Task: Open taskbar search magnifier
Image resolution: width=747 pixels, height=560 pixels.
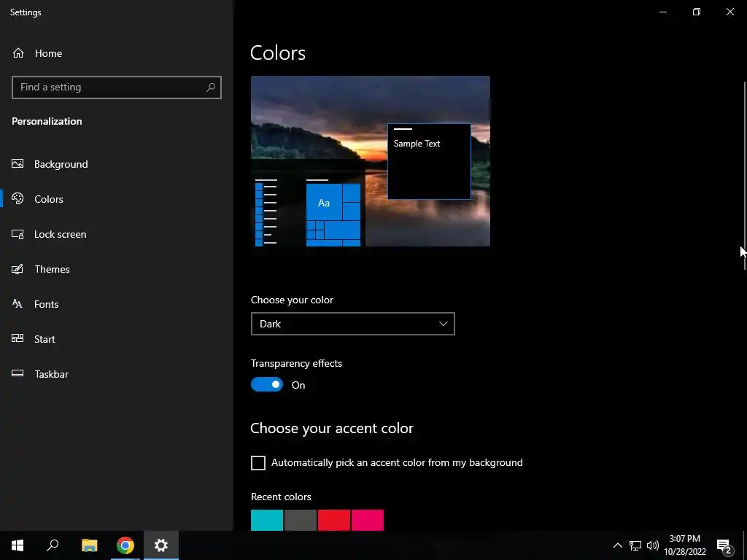Action: (x=53, y=545)
